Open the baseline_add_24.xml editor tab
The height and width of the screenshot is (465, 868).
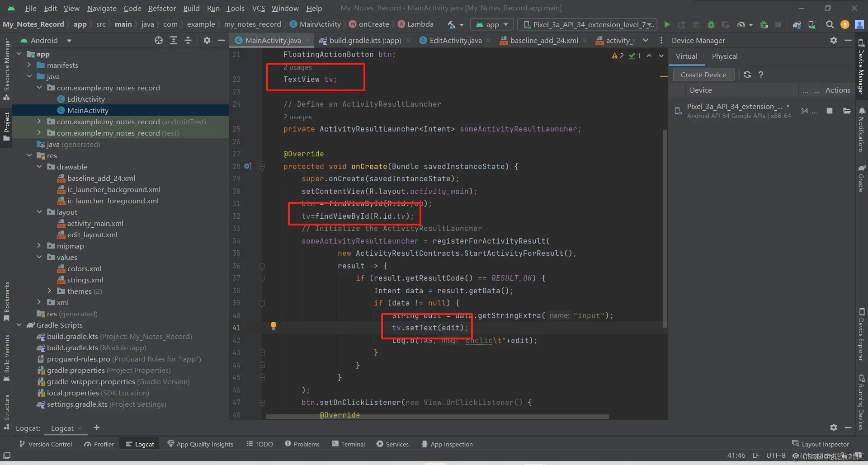click(x=544, y=40)
